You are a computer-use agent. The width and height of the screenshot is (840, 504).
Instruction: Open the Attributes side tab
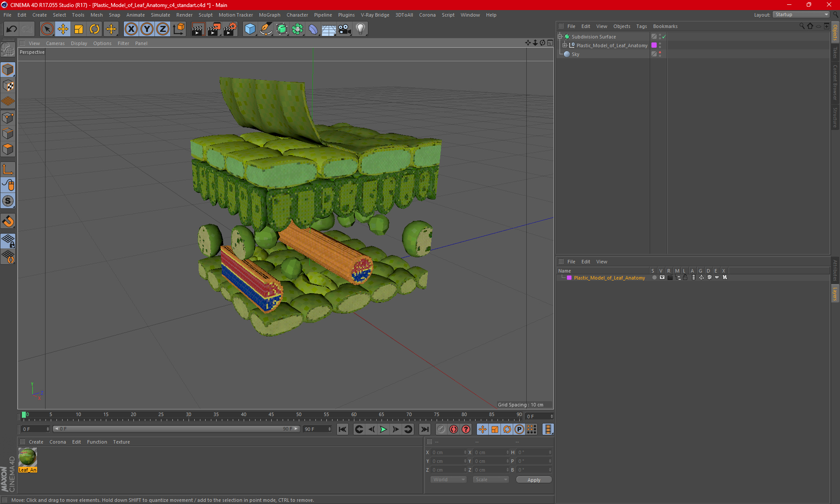[x=835, y=270]
